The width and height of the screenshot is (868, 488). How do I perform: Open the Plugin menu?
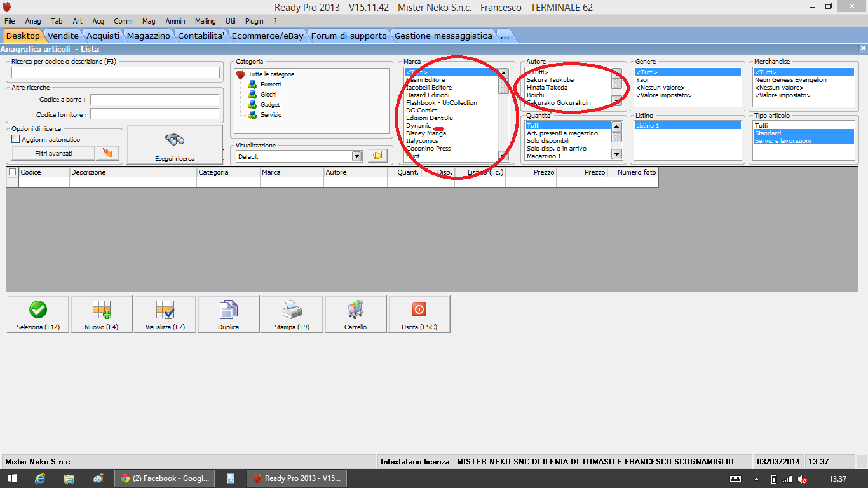254,21
